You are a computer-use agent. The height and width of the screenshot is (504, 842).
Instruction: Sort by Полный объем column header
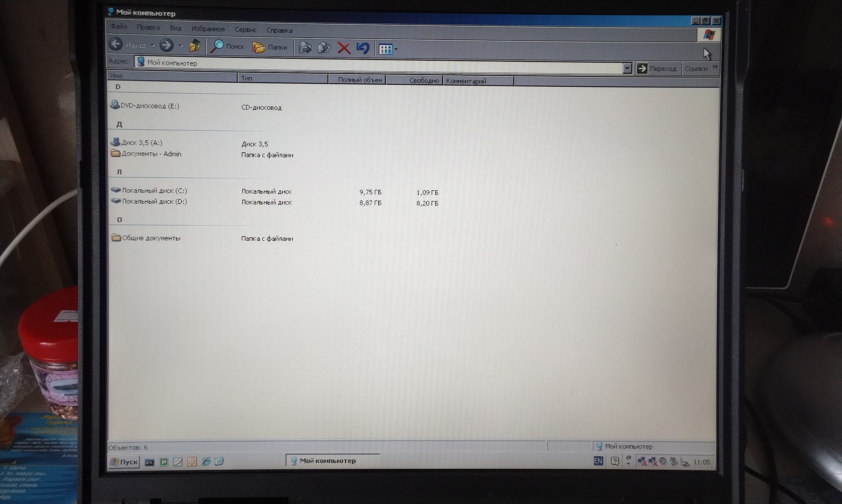357,80
